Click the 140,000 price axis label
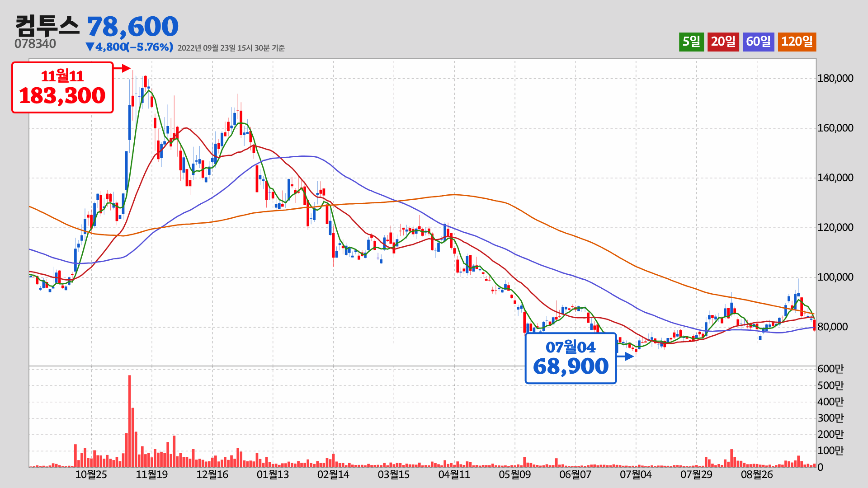 (835, 178)
